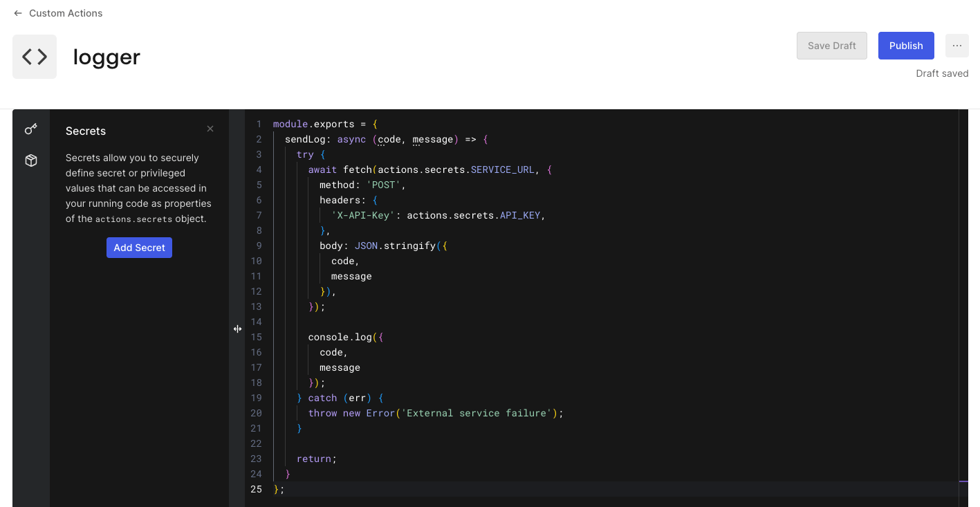Click the back arrow icon
Viewport: 980px width, 507px height.
(18, 13)
